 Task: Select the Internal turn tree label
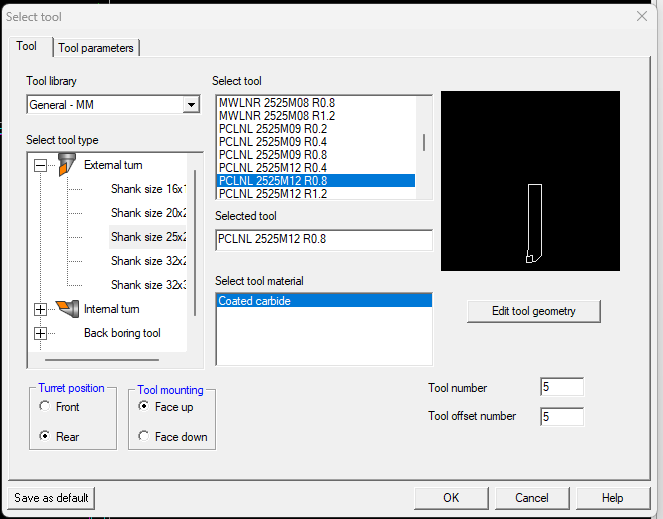click(112, 309)
